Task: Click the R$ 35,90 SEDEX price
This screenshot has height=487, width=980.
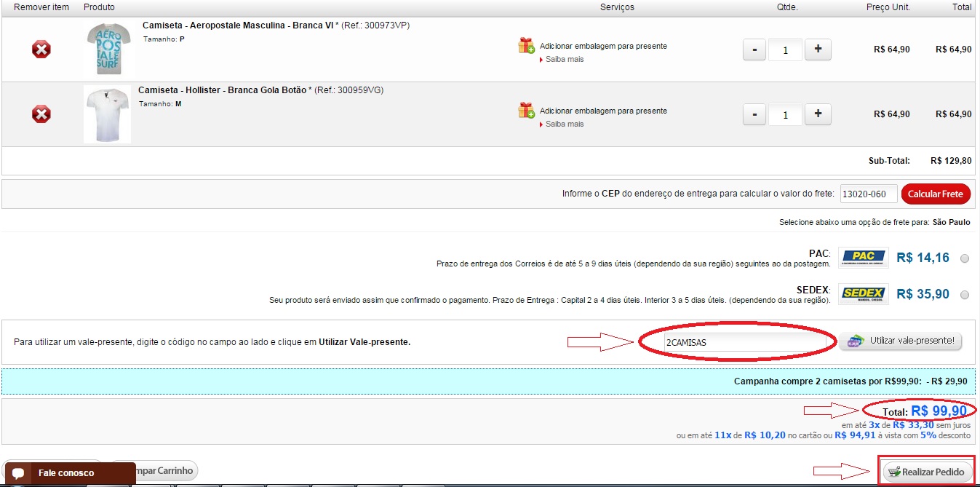Action: (x=923, y=294)
